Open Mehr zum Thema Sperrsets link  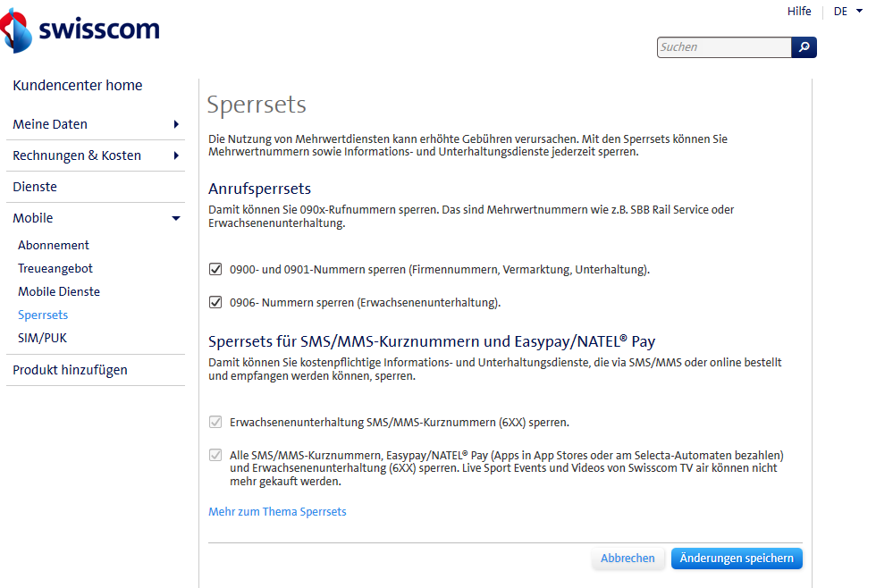[x=277, y=512]
